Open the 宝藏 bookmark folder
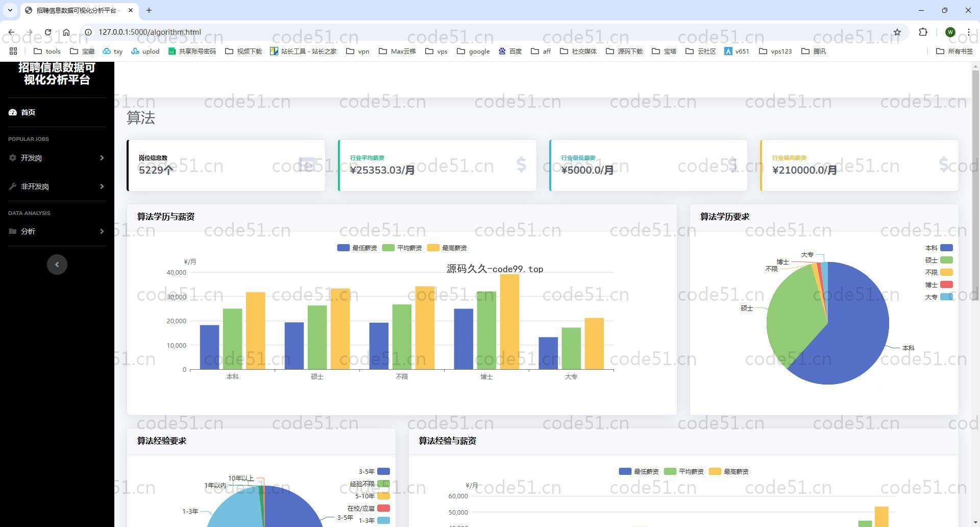This screenshot has height=527, width=980. pos(82,51)
